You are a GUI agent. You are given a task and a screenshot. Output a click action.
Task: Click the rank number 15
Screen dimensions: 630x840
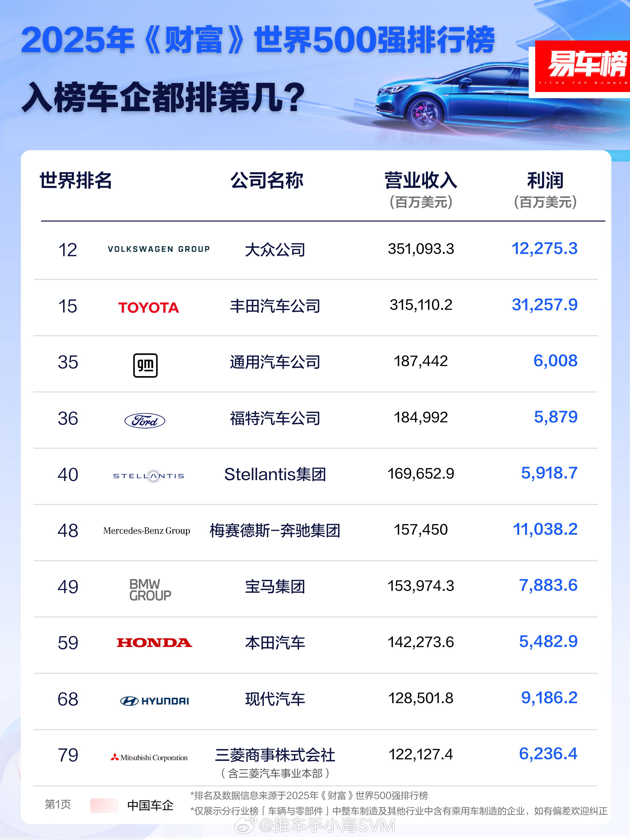[x=67, y=306]
